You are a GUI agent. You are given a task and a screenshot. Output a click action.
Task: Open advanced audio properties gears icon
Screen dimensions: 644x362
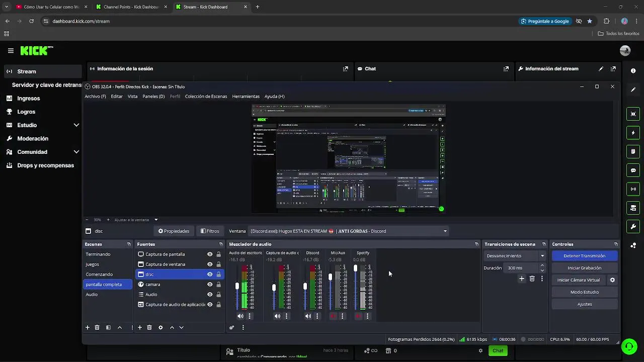point(231,327)
